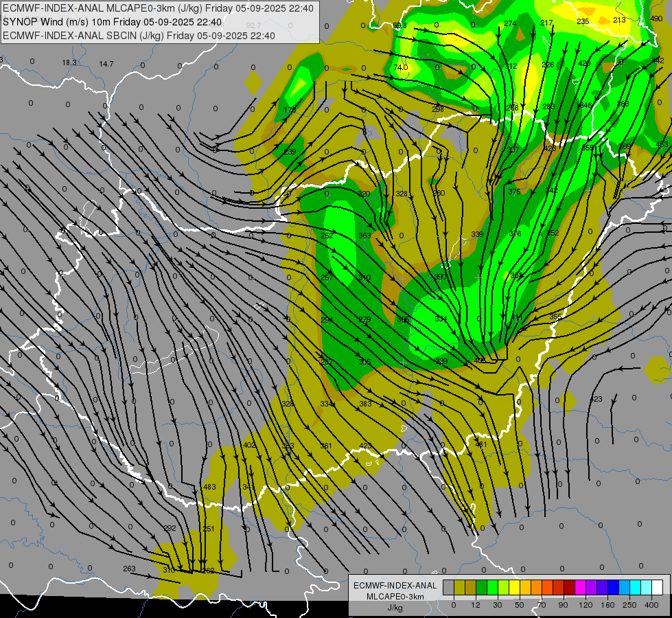Click the '400' tick label in the legend

click(651, 605)
